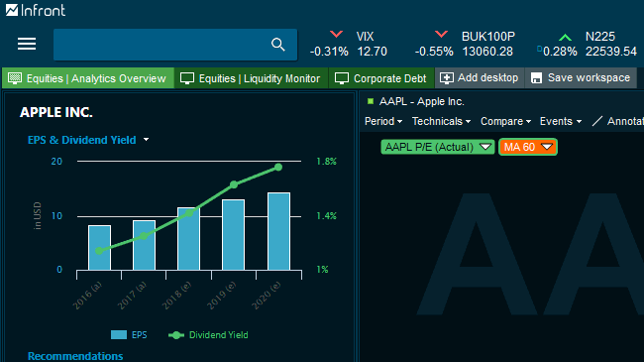This screenshot has height=362, width=644.
Task: Click the Save workspace floppy disk icon
Action: click(x=536, y=77)
